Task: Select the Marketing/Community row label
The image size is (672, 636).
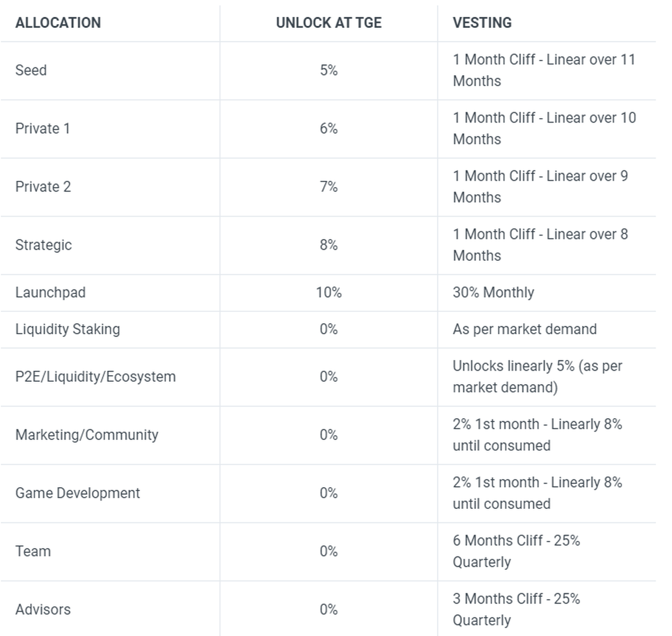Action: tap(87, 435)
